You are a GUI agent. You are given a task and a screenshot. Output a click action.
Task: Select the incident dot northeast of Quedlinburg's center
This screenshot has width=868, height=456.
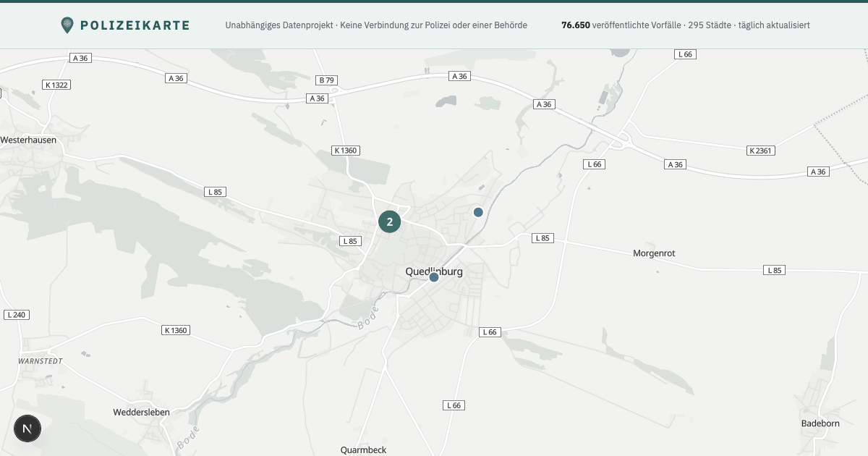click(x=478, y=212)
